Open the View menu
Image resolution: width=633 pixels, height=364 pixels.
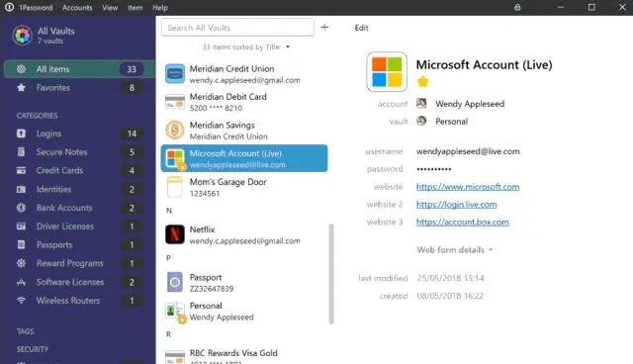(110, 8)
